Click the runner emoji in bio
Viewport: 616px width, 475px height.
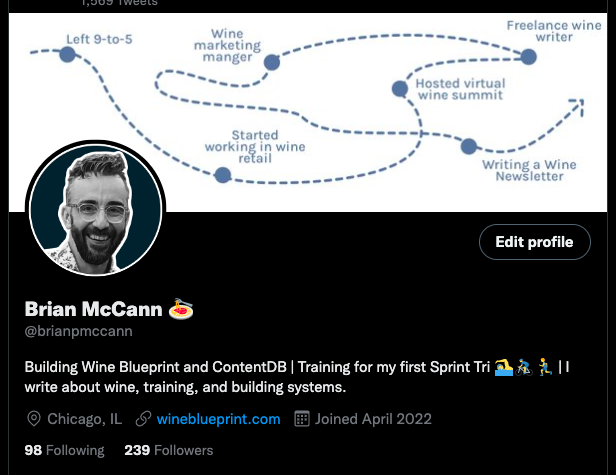tap(545, 367)
